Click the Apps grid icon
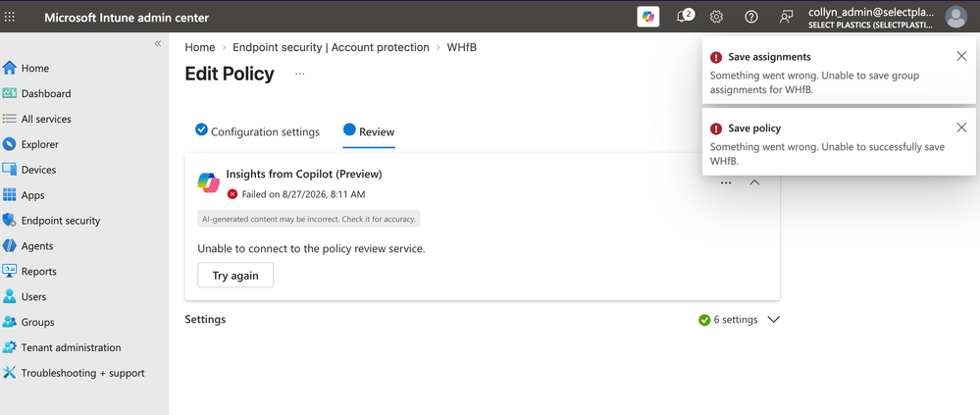This screenshot has height=415, width=980. tap(10, 195)
